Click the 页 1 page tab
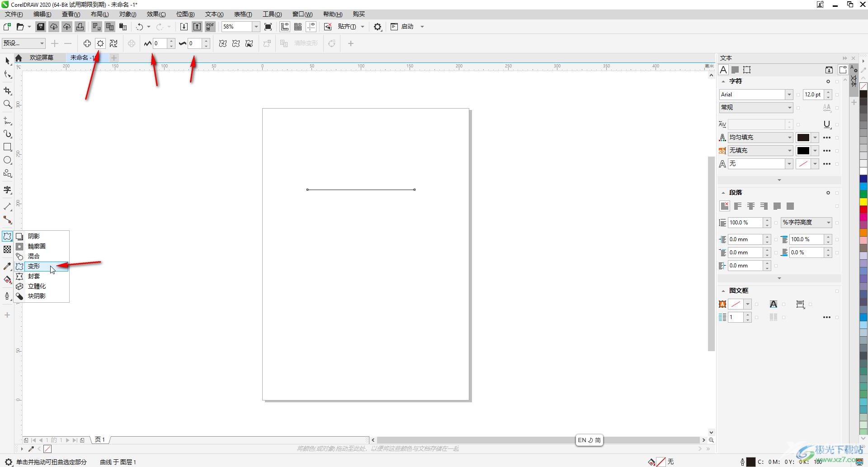 (100, 440)
